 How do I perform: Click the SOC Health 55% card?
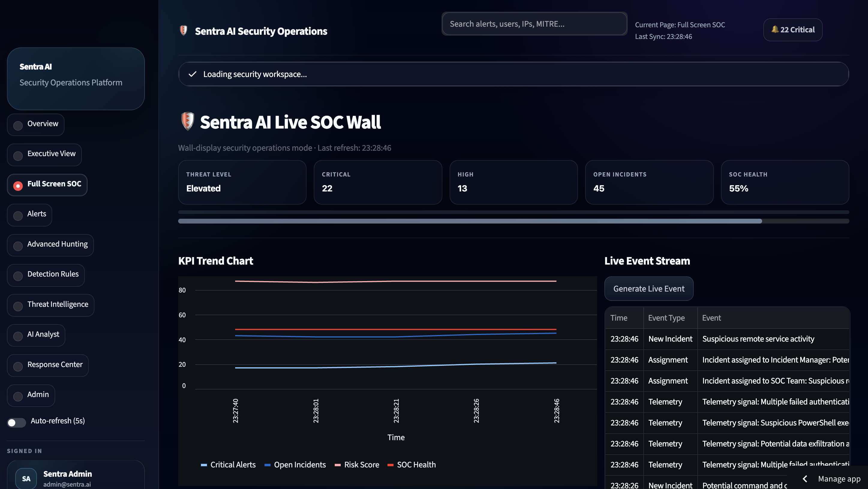(x=785, y=182)
